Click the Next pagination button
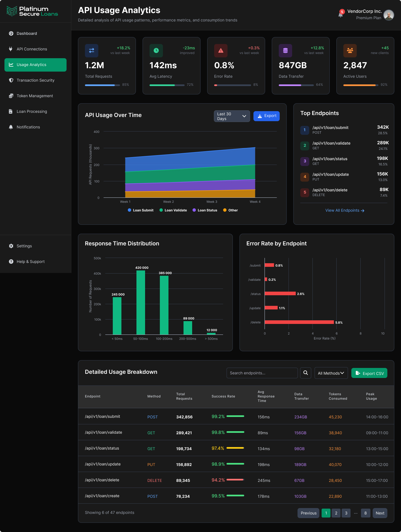 coord(380,513)
